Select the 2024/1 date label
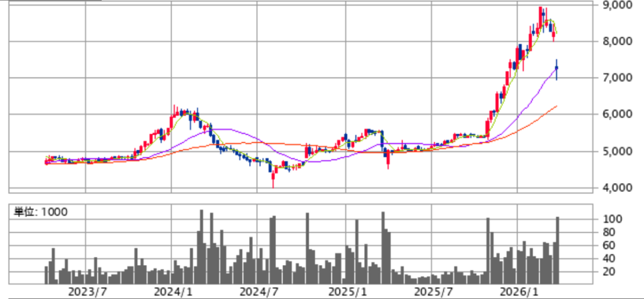This screenshot has width=644, height=299. point(172,291)
